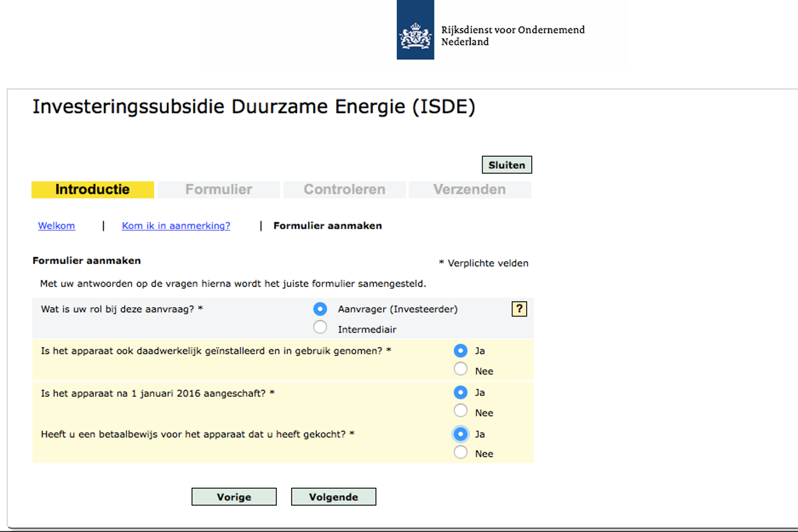Select Aanvrager (Investeerder) radio button
798x532 pixels.
(320, 309)
